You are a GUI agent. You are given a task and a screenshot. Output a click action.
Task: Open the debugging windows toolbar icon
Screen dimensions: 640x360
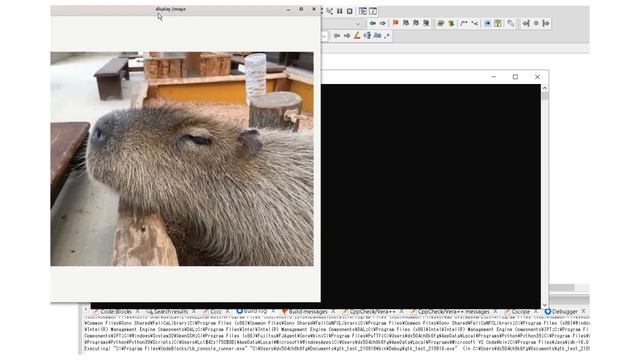tap(362, 11)
